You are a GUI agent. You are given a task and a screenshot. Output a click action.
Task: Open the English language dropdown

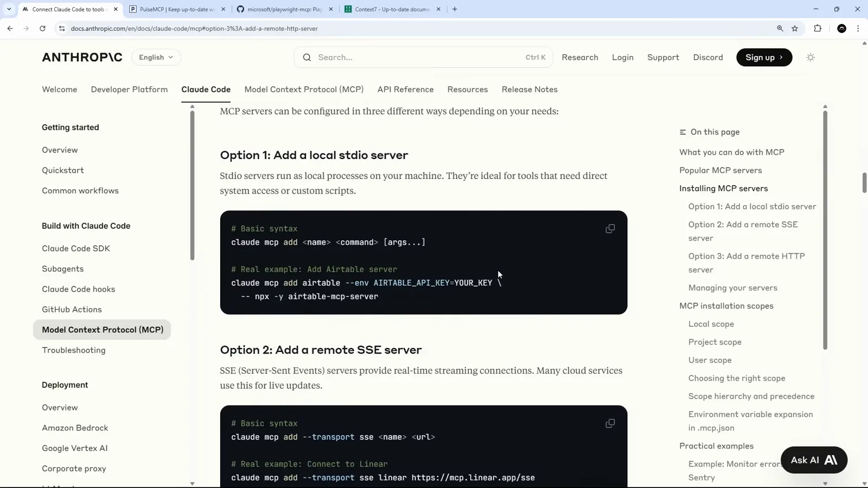(156, 57)
